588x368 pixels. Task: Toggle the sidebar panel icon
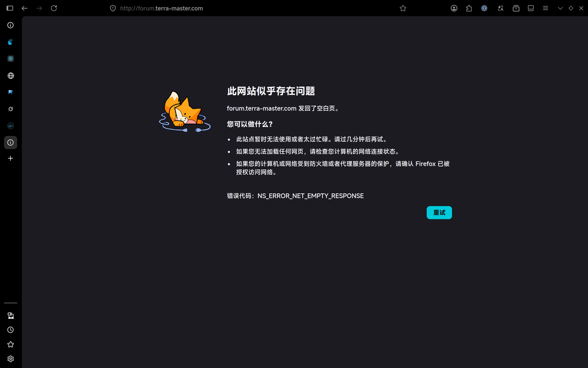[10, 8]
